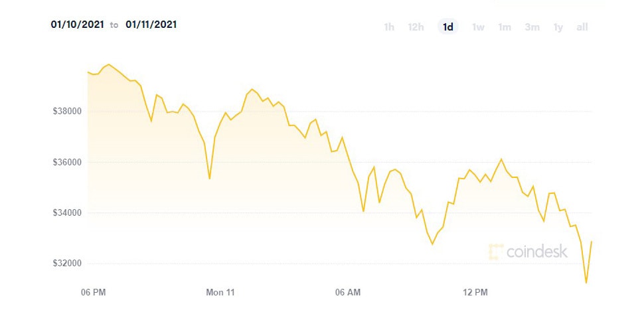Click the 06 AM time axis label
644x322 pixels.
(x=348, y=292)
